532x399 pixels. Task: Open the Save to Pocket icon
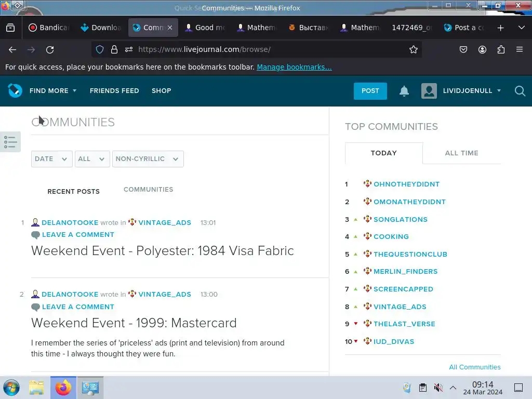pos(463,49)
